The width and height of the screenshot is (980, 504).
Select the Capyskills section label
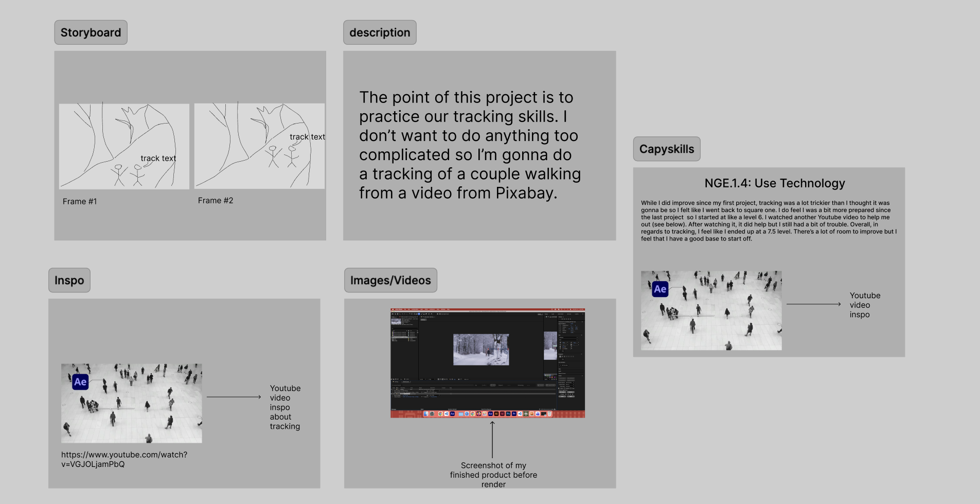click(666, 149)
